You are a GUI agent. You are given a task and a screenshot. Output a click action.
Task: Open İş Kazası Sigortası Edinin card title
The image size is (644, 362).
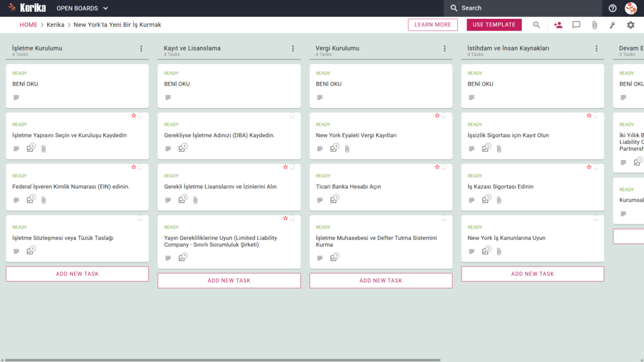(500, 186)
